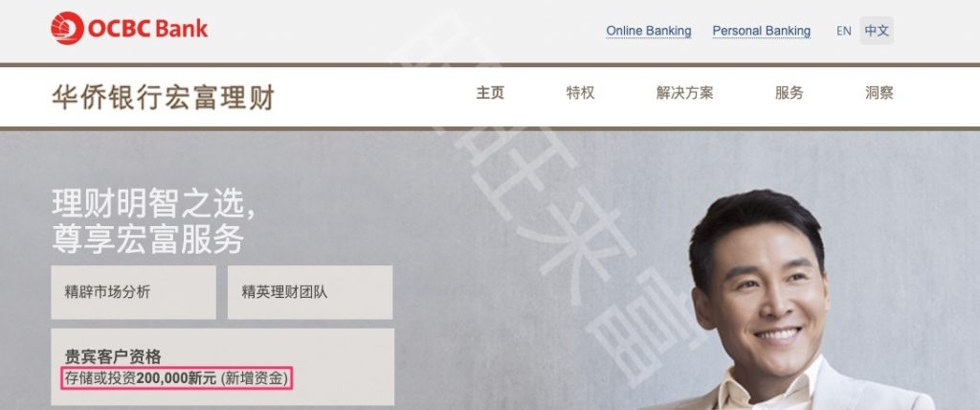Select the 精英理财团队 tile

click(x=310, y=292)
